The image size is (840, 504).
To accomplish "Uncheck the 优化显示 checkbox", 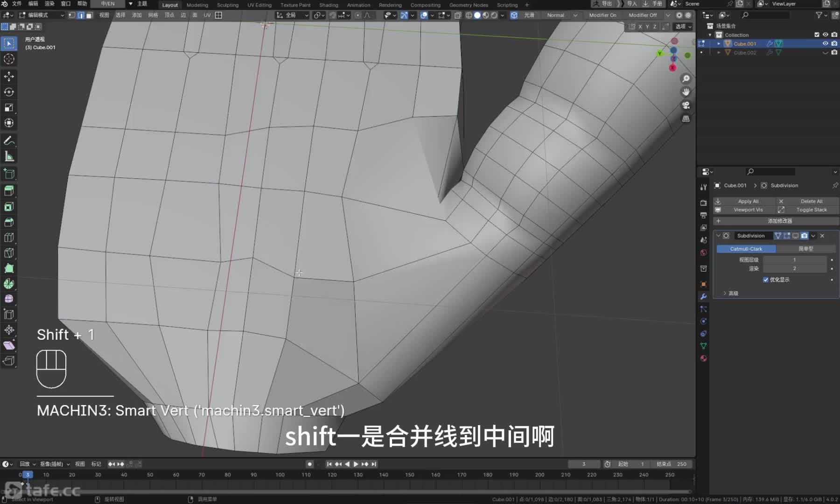I will click(765, 280).
